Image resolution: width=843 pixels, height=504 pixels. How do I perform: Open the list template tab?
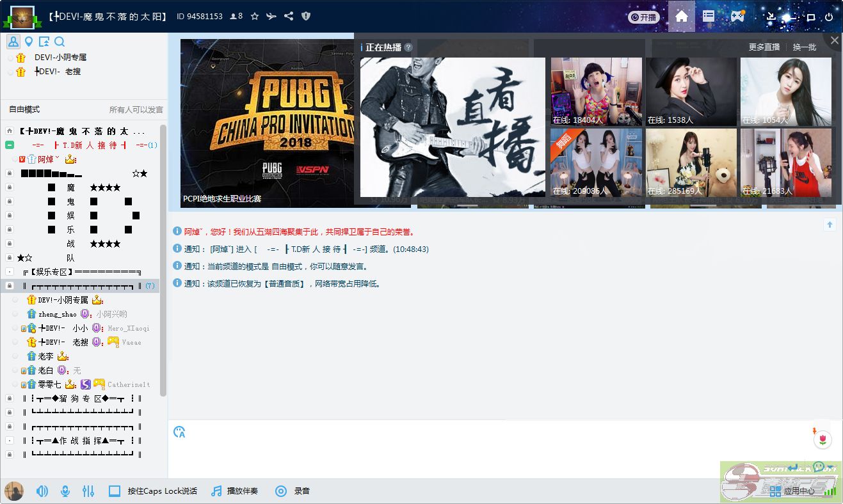[709, 17]
